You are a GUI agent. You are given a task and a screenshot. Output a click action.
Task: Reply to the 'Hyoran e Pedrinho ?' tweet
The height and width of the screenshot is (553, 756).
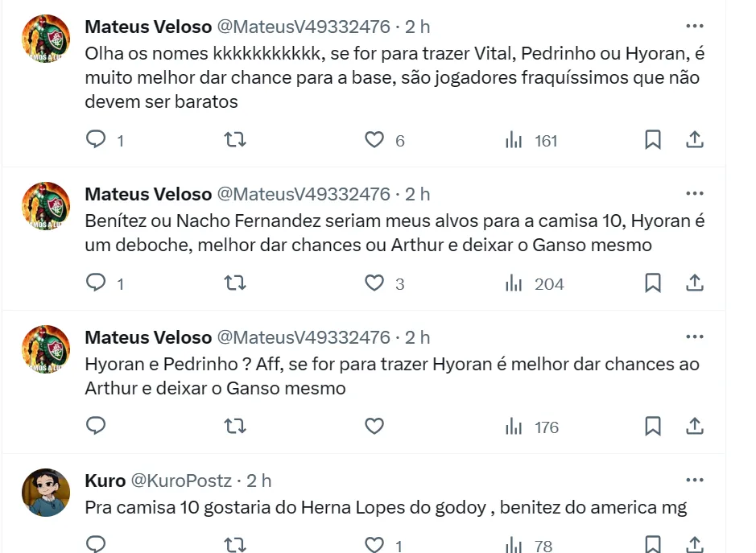point(96,427)
